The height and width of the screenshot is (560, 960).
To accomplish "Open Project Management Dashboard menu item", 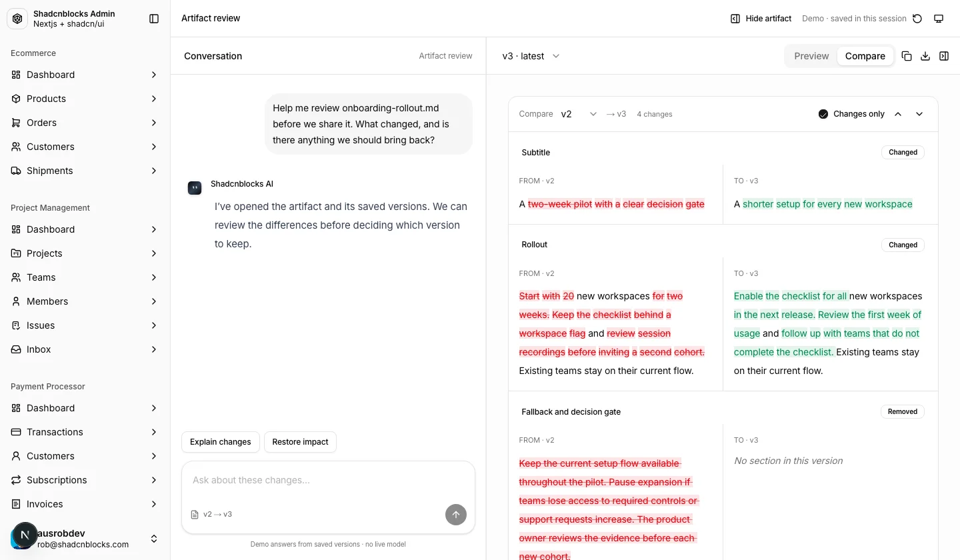I will [85, 229].
